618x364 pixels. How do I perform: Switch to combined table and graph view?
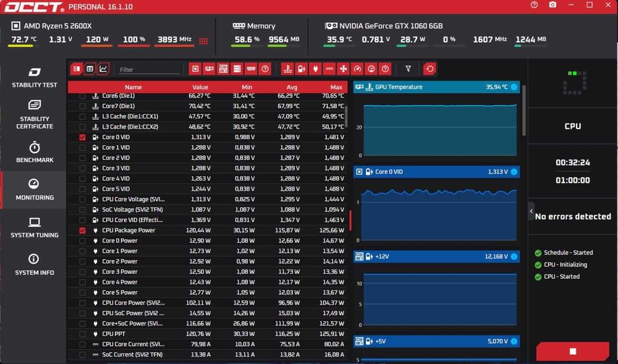point(77,69)
